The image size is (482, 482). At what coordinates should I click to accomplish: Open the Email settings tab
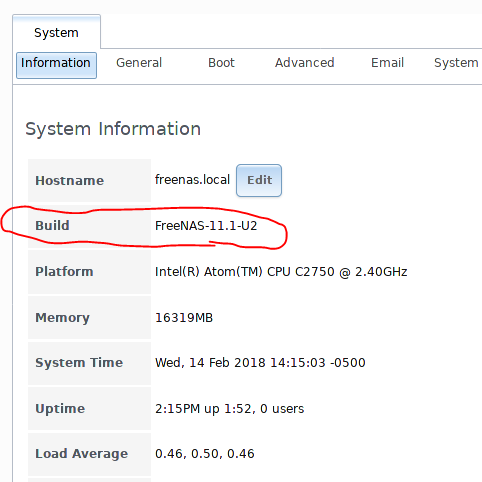[x=387, y=63]
